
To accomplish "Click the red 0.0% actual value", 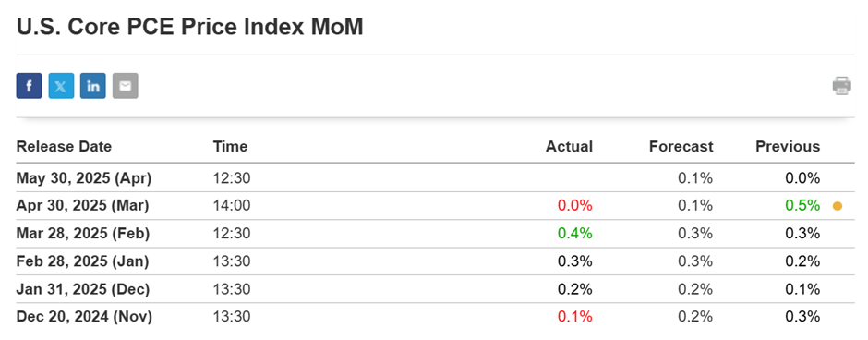I will [574, 205].
